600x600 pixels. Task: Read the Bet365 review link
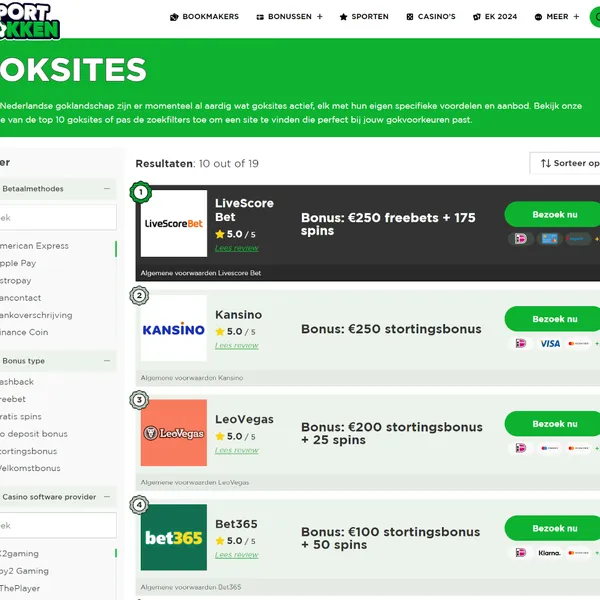coord(237,555)
